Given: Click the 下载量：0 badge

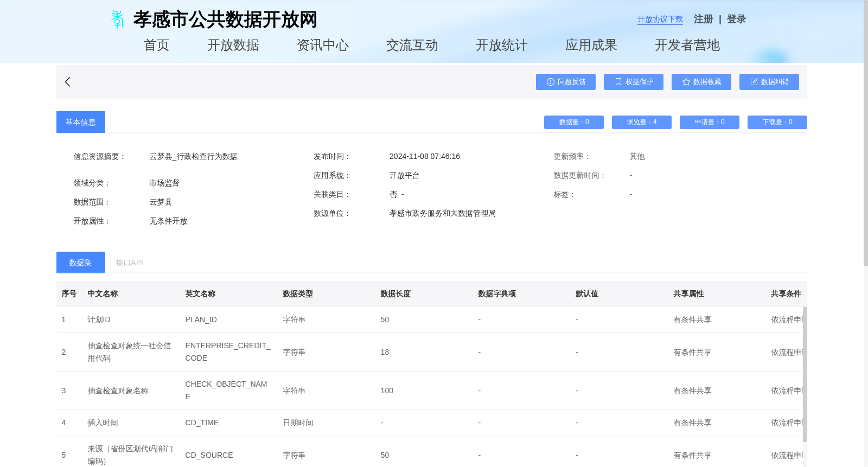Looking at the screenshot, I should [x=777, y=122].
